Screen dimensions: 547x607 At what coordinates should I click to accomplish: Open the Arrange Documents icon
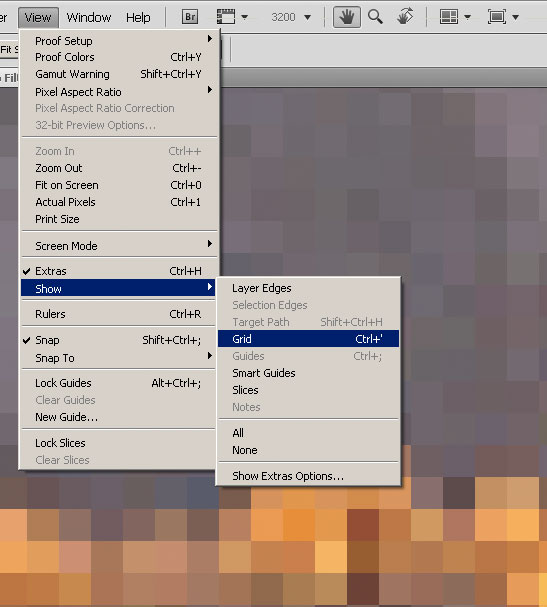coord(449,17)
